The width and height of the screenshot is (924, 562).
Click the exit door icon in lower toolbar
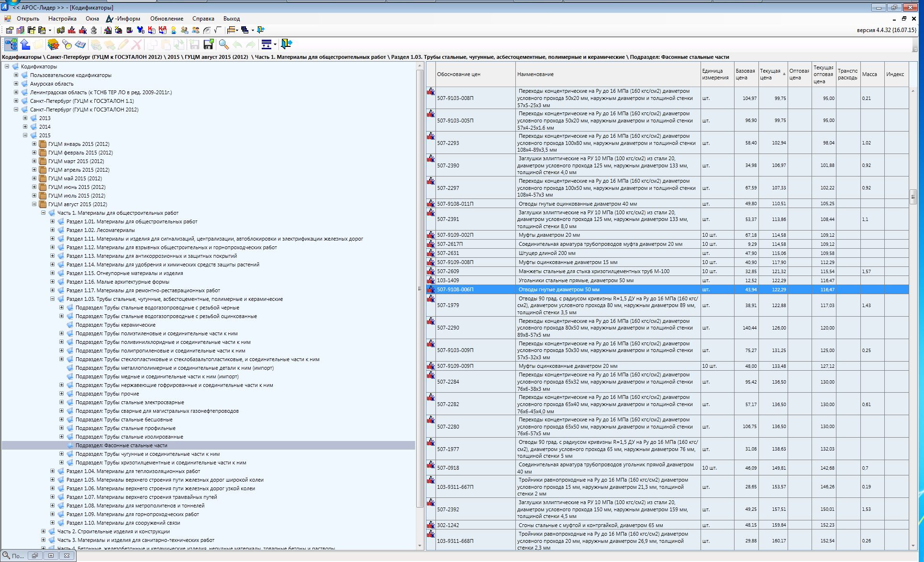point(286,44)
